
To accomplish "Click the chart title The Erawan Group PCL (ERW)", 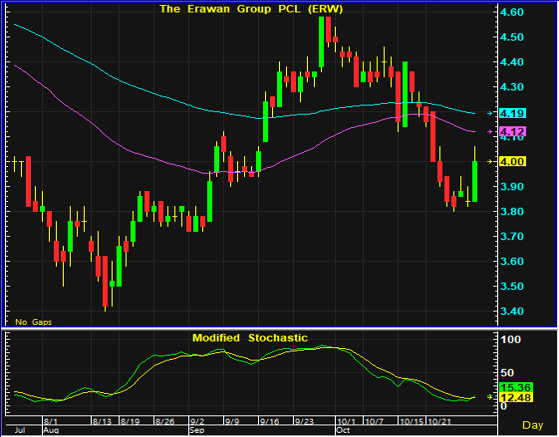I will (x=251, y=9).
